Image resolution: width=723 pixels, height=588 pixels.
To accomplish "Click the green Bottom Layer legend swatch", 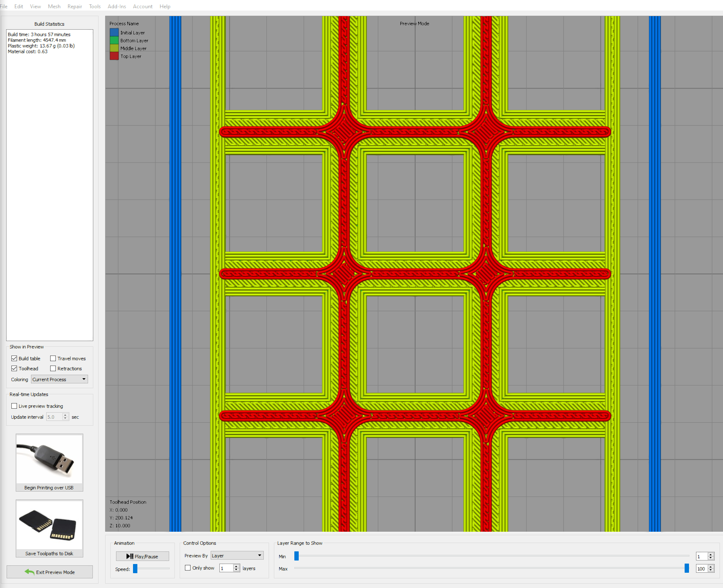I will point(114,41).
